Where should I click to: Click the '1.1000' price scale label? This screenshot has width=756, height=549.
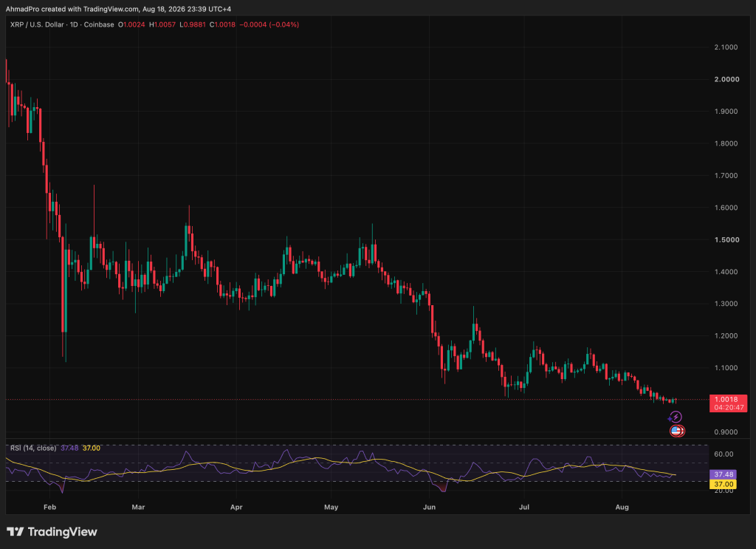pyautogui.click(x=726, y=368)
